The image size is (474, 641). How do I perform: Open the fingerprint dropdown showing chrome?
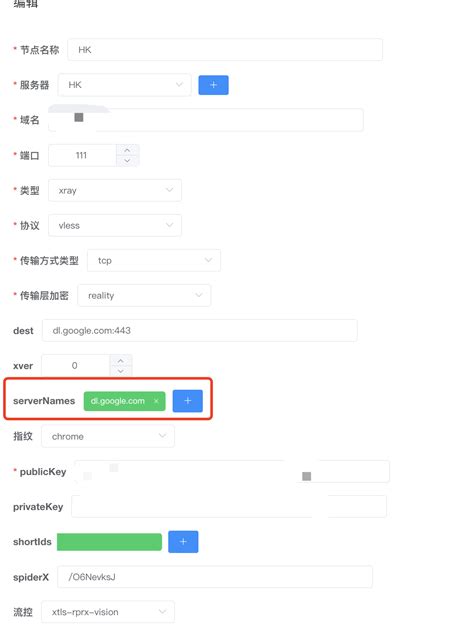(x=108, y=437)
